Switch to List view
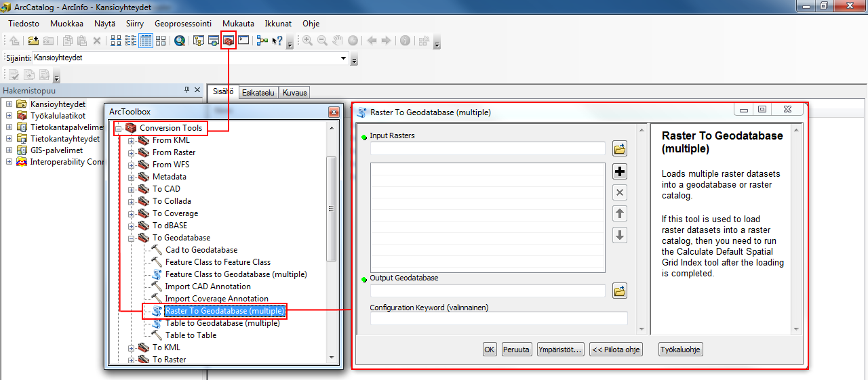Image resolution: width=868 pixels, height=380 pixels. point(131,41)
